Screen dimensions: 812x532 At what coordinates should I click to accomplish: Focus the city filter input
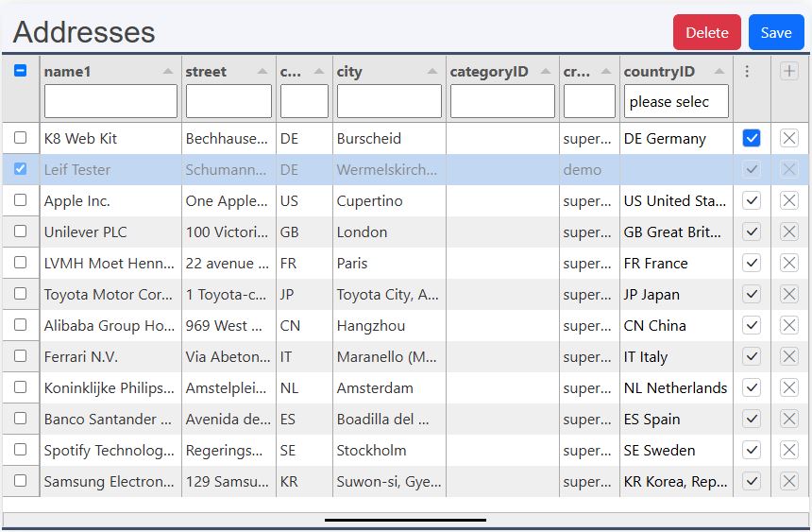(x=389, y=102)
